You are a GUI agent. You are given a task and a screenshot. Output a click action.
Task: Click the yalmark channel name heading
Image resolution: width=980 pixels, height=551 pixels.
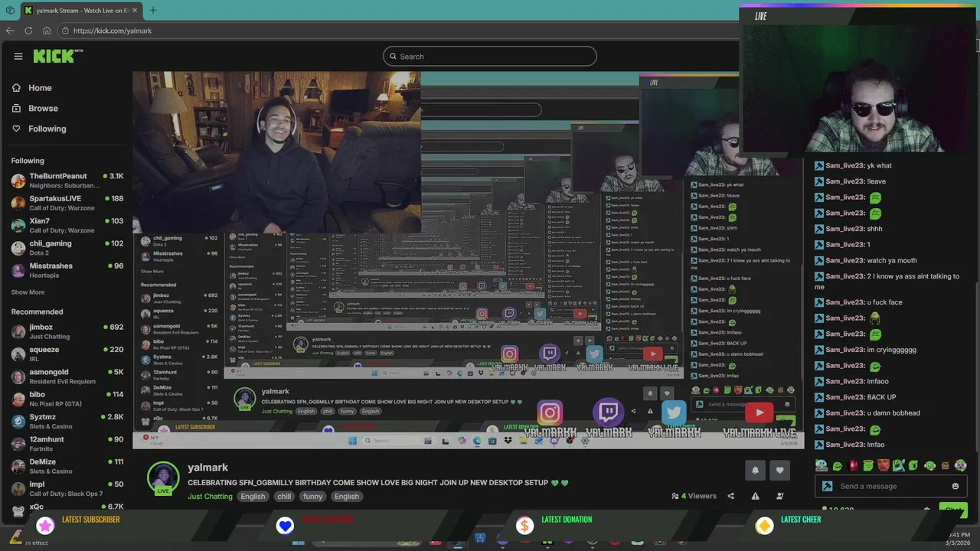tap(207, 468)
